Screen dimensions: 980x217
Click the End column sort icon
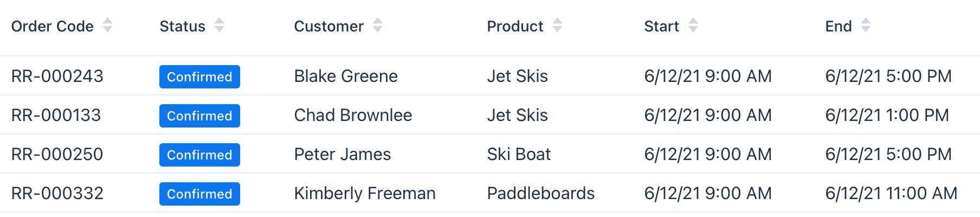(x=866, y=25)
